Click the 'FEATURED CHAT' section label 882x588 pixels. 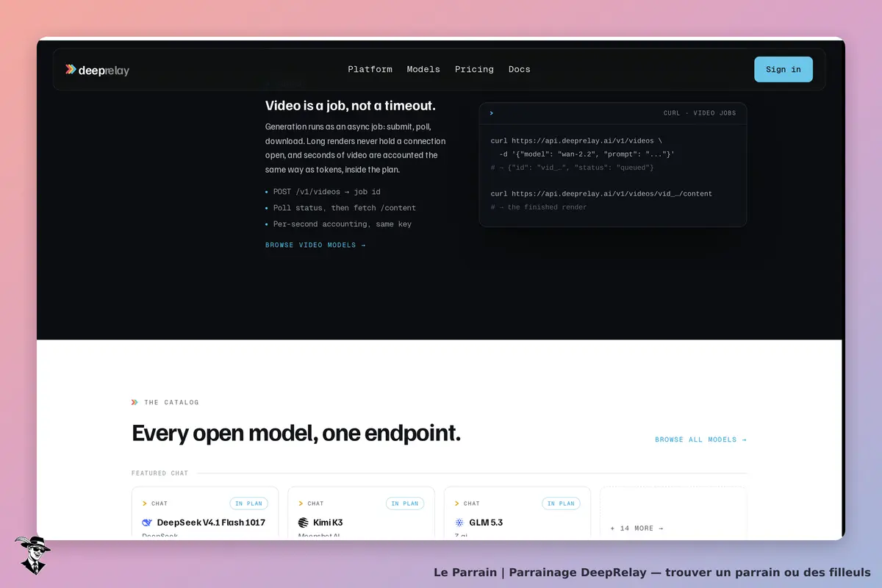(159, 473)
